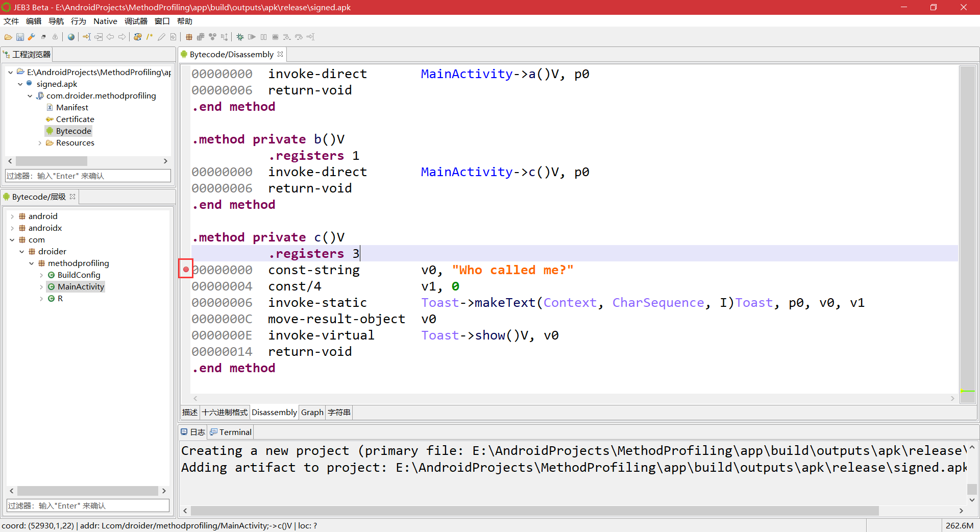
Task: Click the step over icon
Action: click(x=299, y=37)
